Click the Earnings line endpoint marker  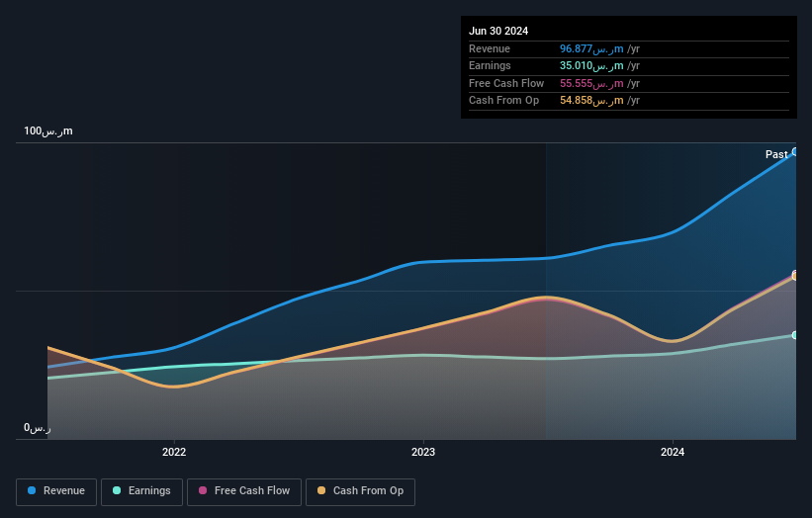point(795,335)
